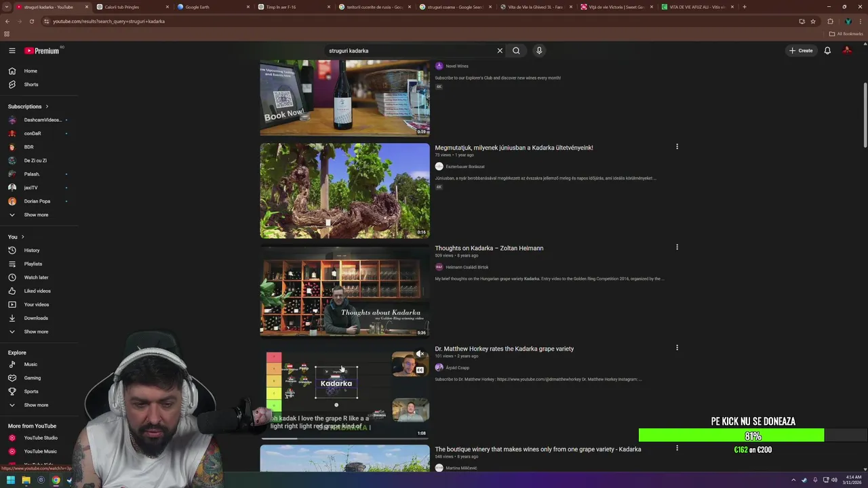This screenshot has width=868, height=488.
Task: Open Chrome from the taskbar
Action: (x=56, y=480)
